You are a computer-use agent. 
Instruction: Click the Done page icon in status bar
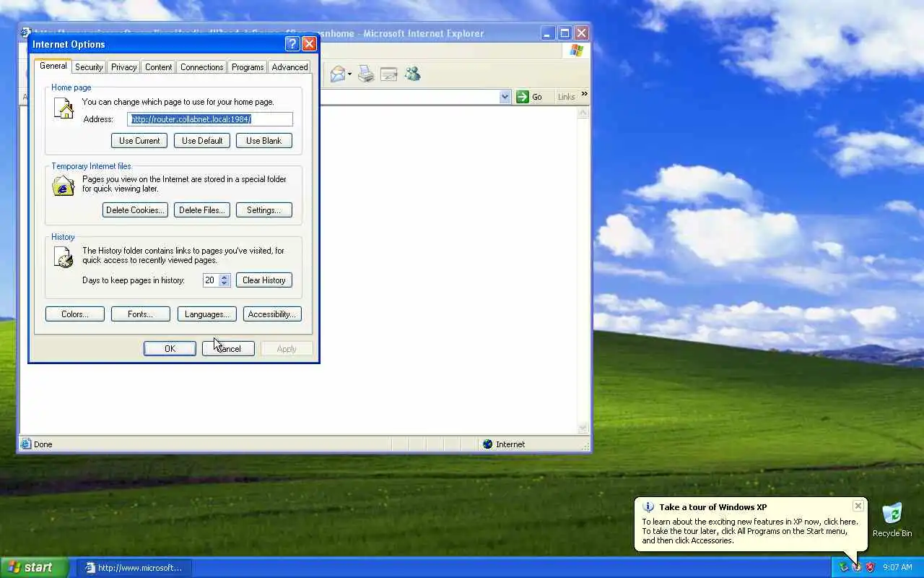coord(26,444)
